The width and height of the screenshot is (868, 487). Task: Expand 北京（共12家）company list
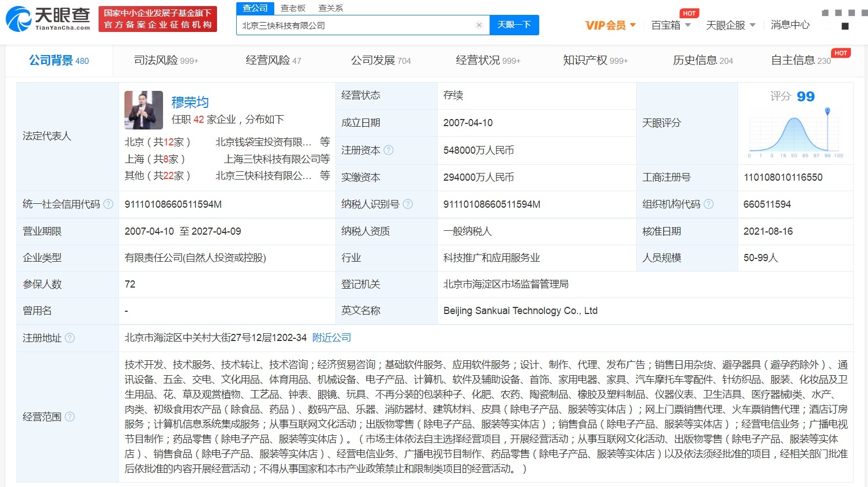tap(158, 142)
